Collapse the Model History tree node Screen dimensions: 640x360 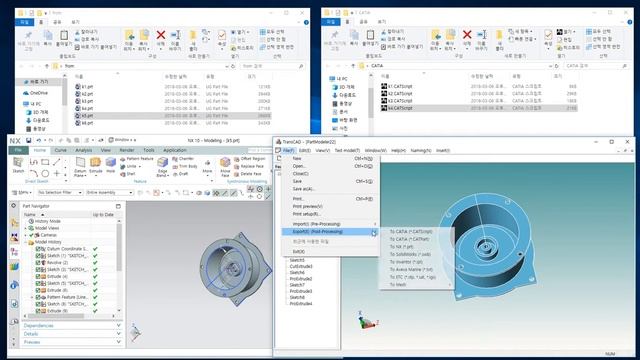click(x=26, y=242)
